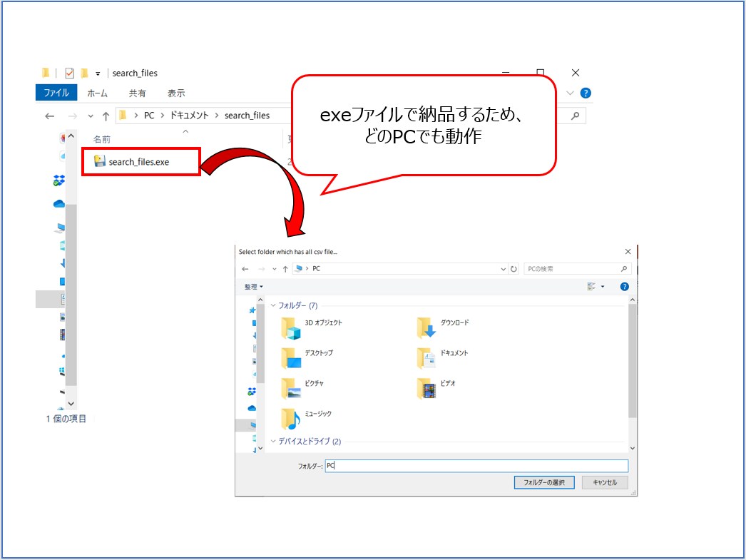This screenshot has height=560, width=746.
Task: Collapse the デバイスとドライブ (2) group
Action: tap(273, 442)
